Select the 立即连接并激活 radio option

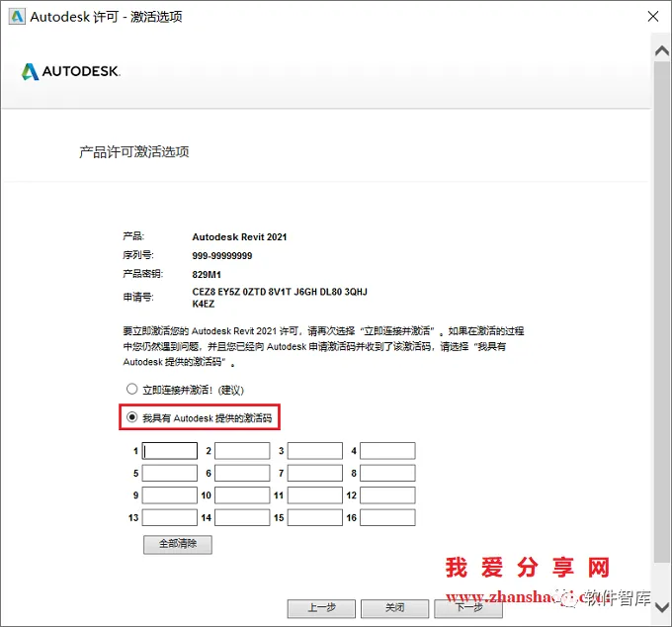point(131,389)
